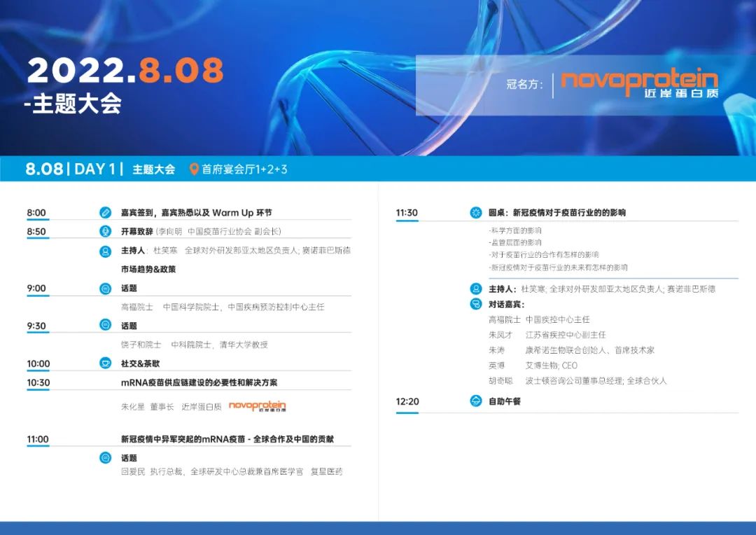Screen dimensions: 756x535
Task: Switch to the DAY 1 tab
Action: pos(92,168)
